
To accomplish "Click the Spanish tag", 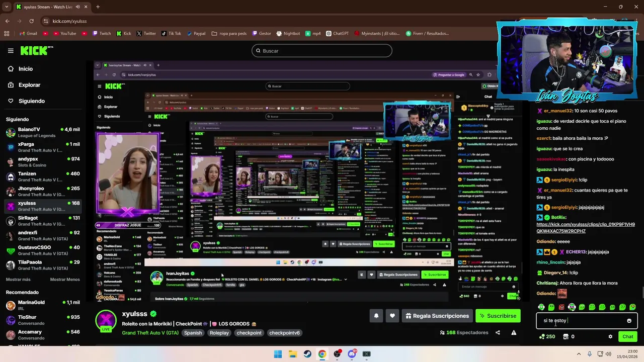I will (193, 333).
